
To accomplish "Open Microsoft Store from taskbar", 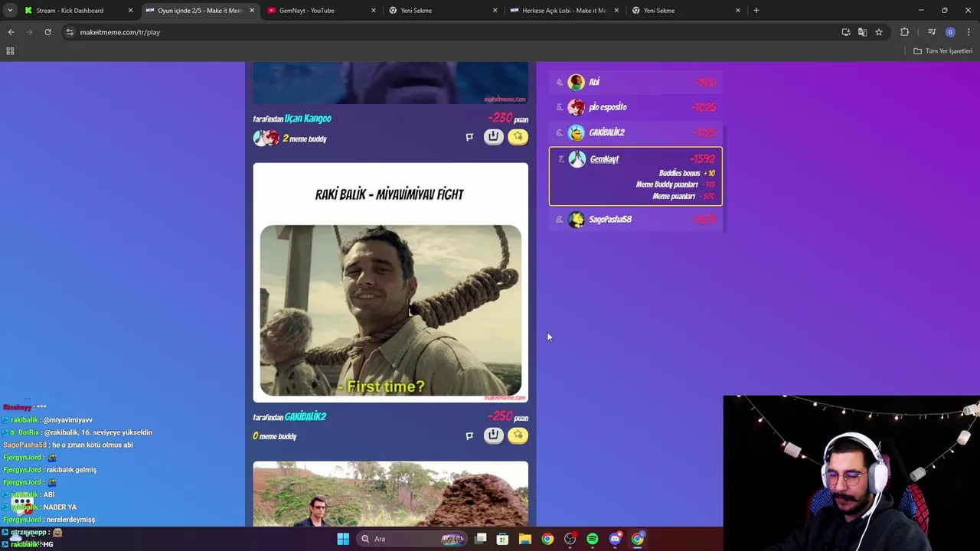I will pos(502,539).
